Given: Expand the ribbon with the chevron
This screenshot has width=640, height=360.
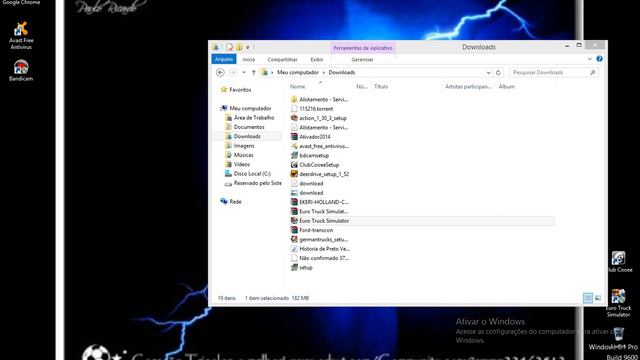Looking at the screenshot, I should 589,59.
